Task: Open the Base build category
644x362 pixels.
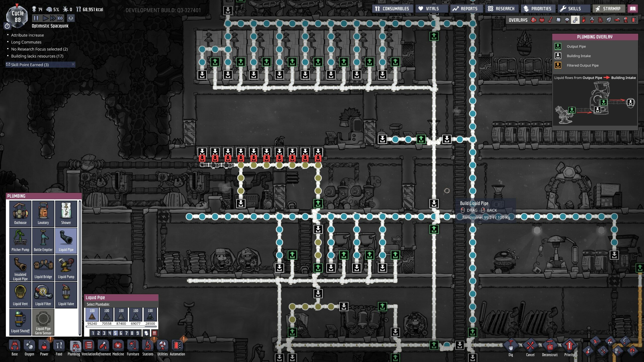Action: coord(15,348)
